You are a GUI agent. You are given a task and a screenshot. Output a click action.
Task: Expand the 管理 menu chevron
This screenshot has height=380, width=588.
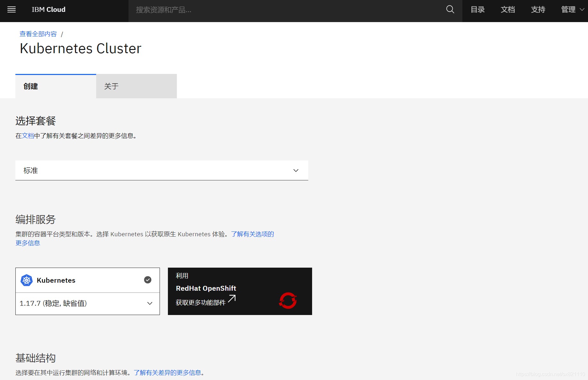582,10
